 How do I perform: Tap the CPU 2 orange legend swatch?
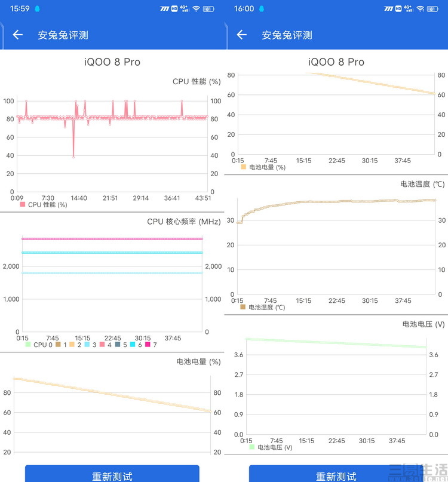click(x=72, y=344)
